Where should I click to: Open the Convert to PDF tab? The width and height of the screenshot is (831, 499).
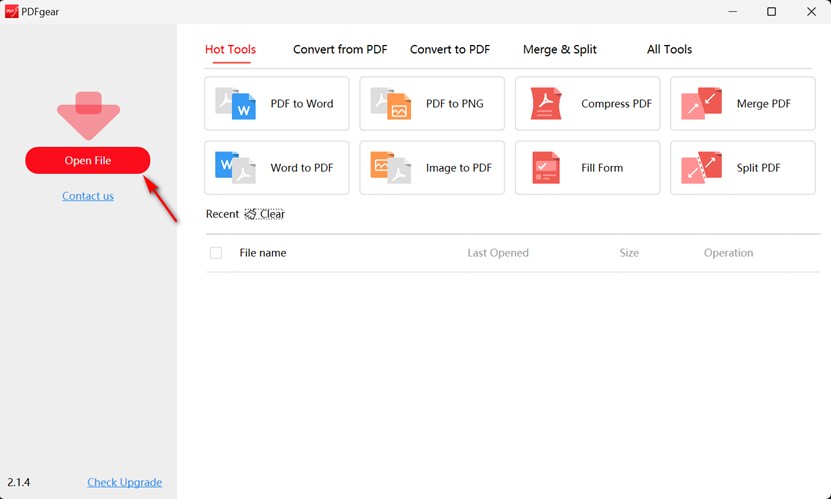click(x=450, y=49)
